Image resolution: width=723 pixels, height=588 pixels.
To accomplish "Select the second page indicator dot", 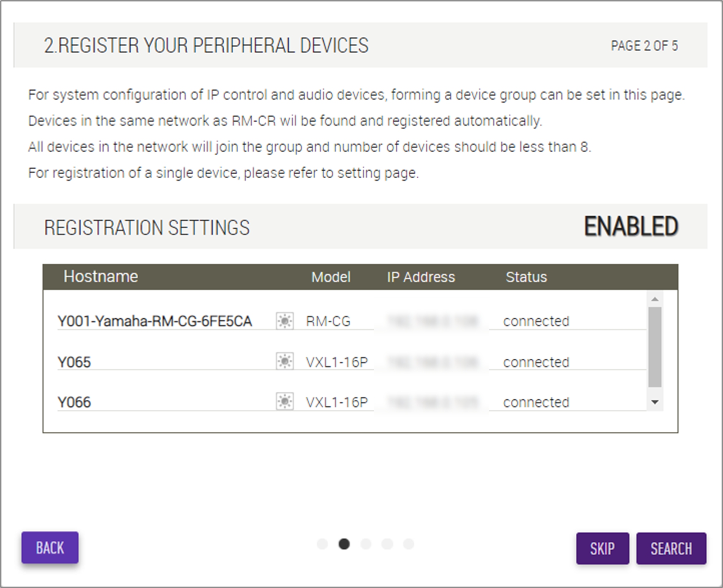I will coord(344,544).
